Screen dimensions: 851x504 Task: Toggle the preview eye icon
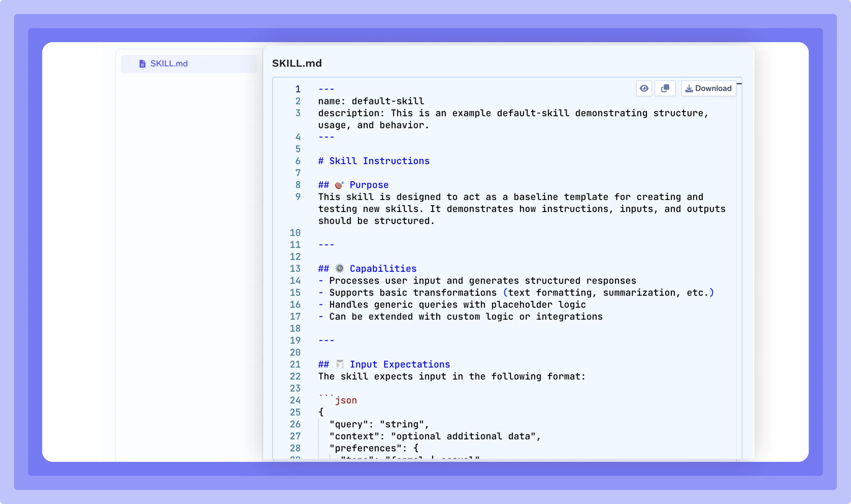point(643,88)
